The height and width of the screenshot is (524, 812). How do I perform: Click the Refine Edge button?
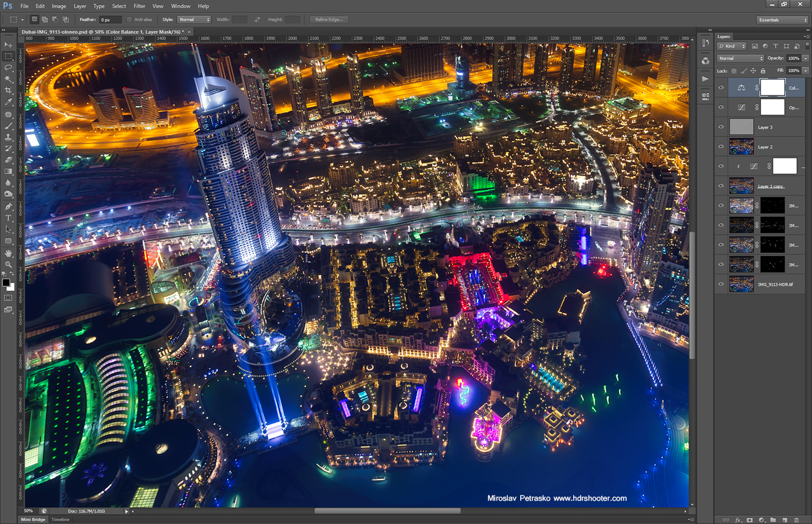328,19
